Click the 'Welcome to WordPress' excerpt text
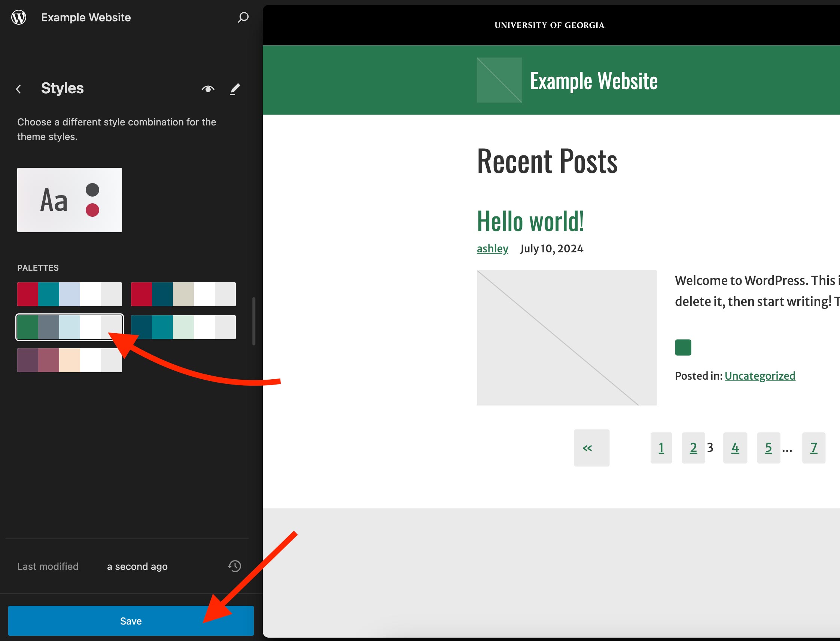 757,291
